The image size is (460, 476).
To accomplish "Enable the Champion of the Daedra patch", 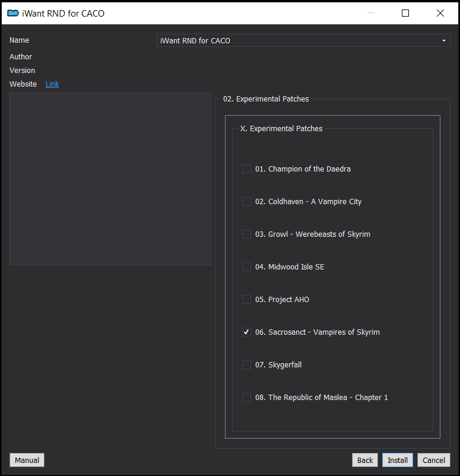I will 246,169.
